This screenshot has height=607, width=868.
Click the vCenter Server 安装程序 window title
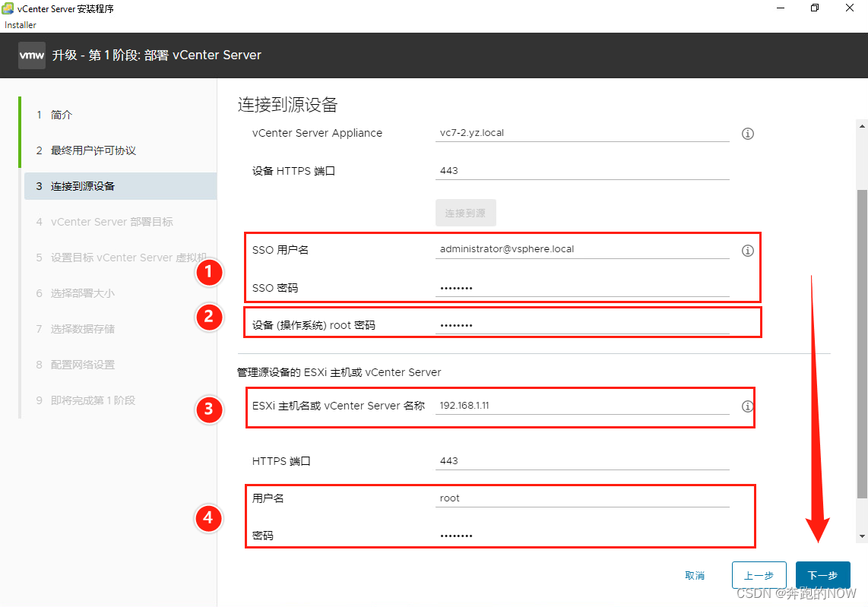65,9
